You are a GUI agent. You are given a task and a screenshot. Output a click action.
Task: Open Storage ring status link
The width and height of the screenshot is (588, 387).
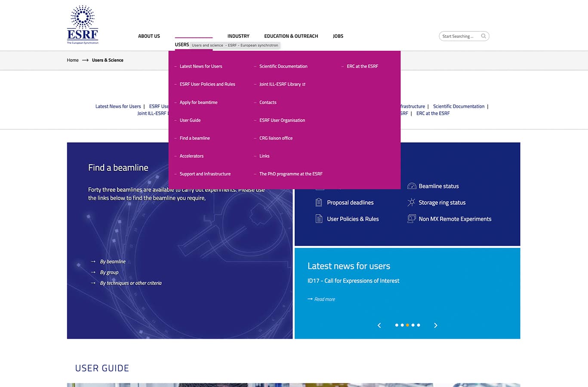click(x=442, y=203)
